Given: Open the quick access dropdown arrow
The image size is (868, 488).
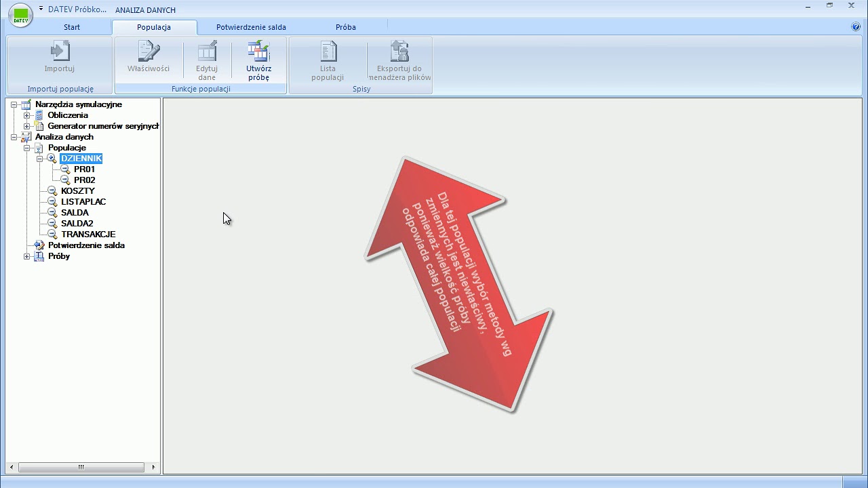Looking at the screenshot, I should (41, 9).
